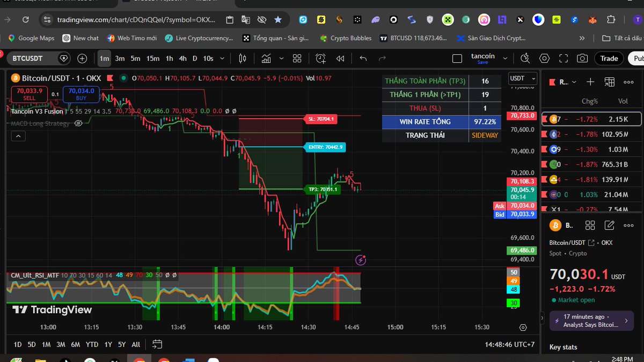Open the Analyst Says Bitcoin news item

591,321
